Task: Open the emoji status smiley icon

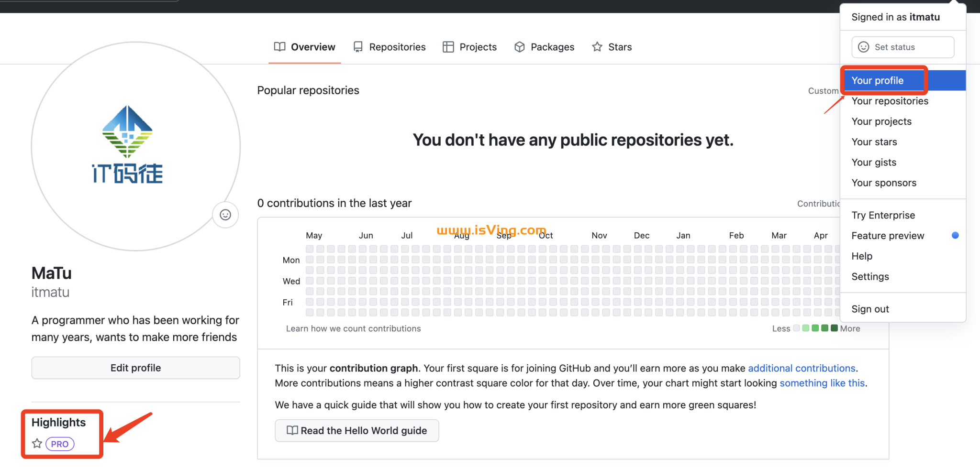Action: (x=863, y=47)
